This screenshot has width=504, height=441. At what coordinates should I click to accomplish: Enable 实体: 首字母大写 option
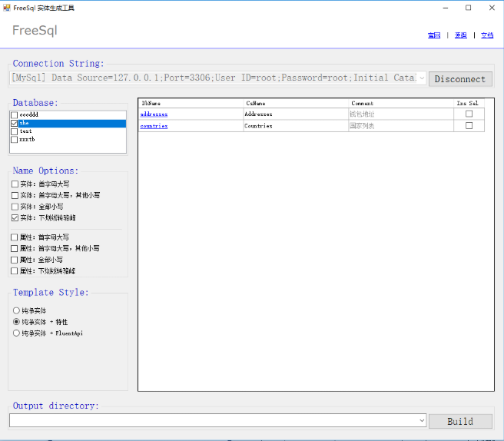pyautogui.click(x=15, y=184)
